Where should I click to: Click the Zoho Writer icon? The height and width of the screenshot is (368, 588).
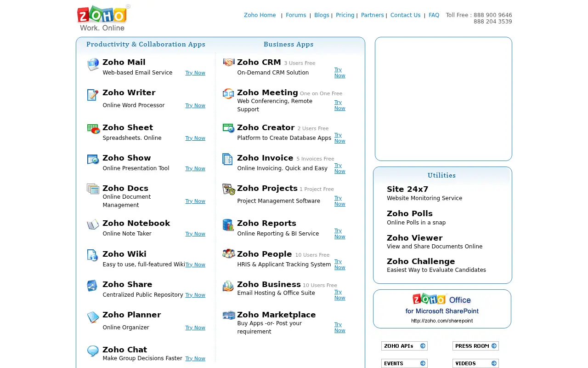pos(93,95)
